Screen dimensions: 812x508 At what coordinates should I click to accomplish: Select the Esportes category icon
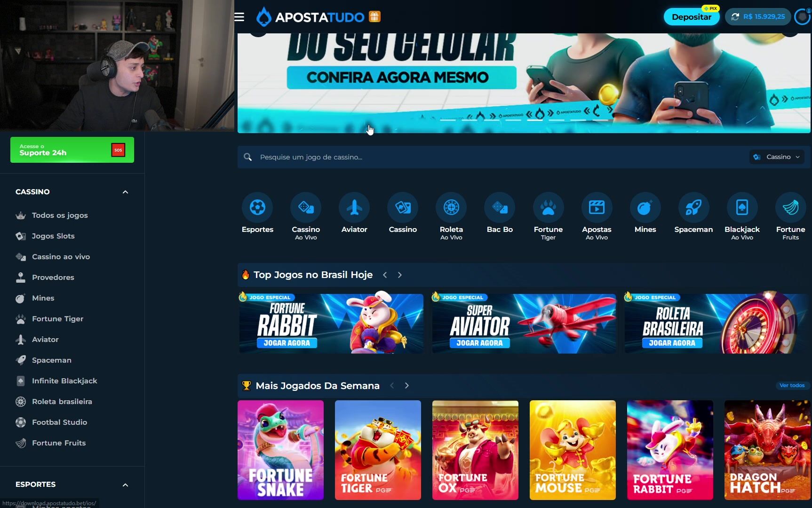(x=257, y=207)
